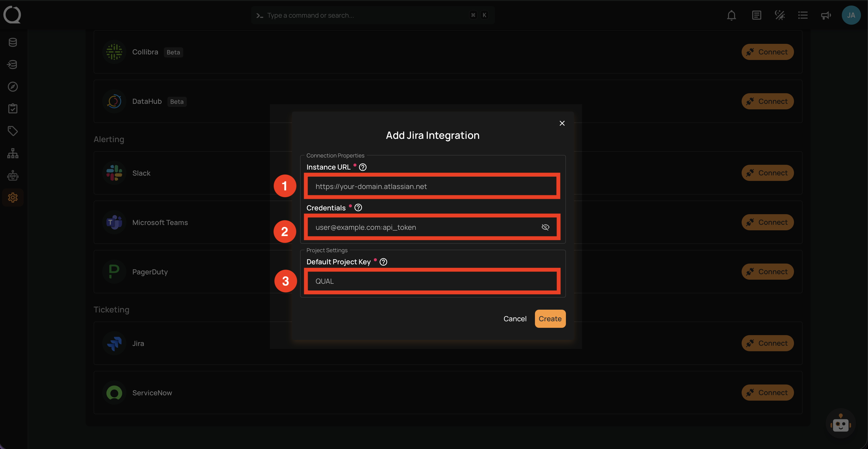Click the Beta badge next to DataHub
The image size is (868, 449).
click(177, 102)
